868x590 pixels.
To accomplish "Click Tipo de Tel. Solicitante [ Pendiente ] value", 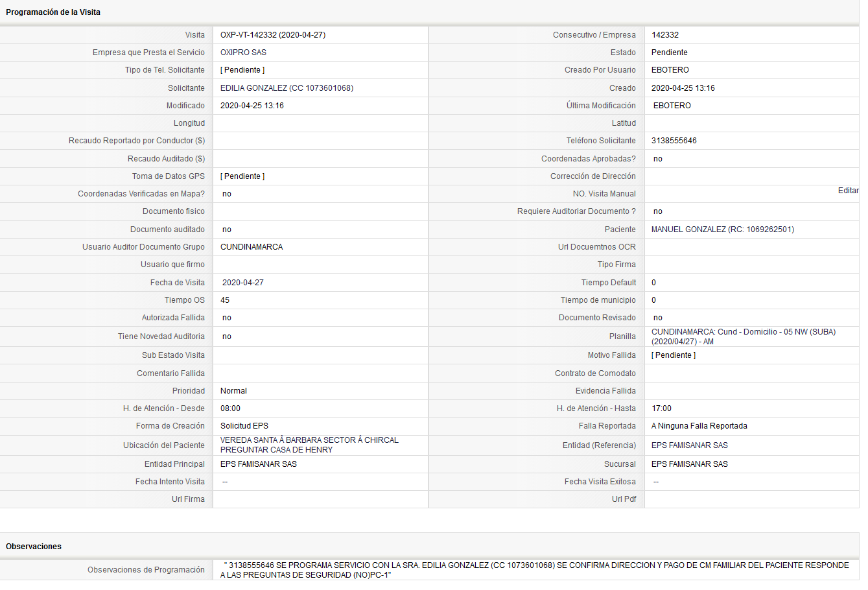I will 242,70.
